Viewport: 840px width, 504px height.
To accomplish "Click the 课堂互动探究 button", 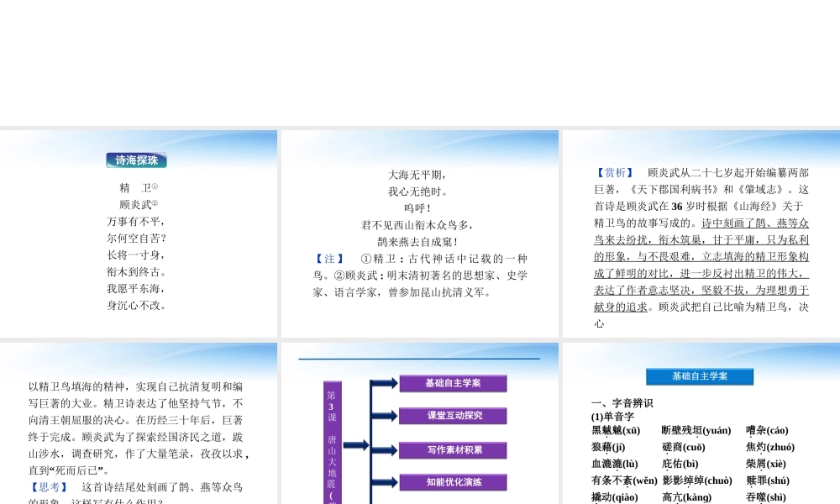I will pos(453,416).
